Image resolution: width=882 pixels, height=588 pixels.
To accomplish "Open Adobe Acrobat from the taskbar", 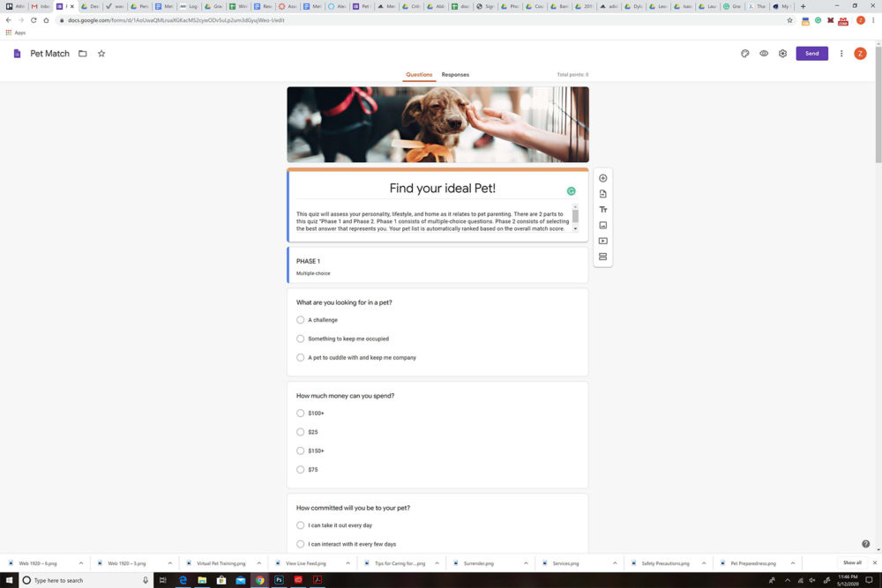I will [318, 579].
